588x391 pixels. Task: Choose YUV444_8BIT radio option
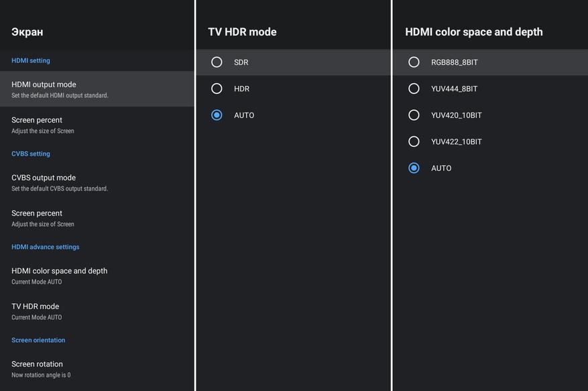(x=414, y=89)
